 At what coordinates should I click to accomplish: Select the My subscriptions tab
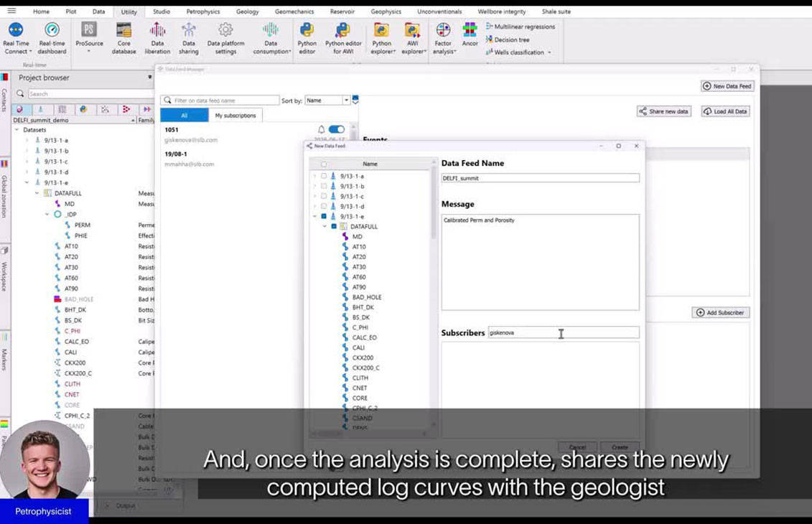(x=235, y=116)
